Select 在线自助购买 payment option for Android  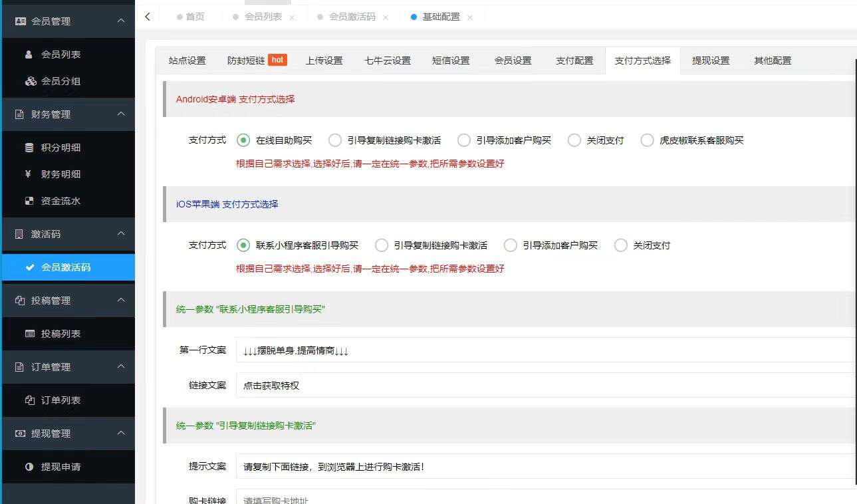(x=243, y=140)
